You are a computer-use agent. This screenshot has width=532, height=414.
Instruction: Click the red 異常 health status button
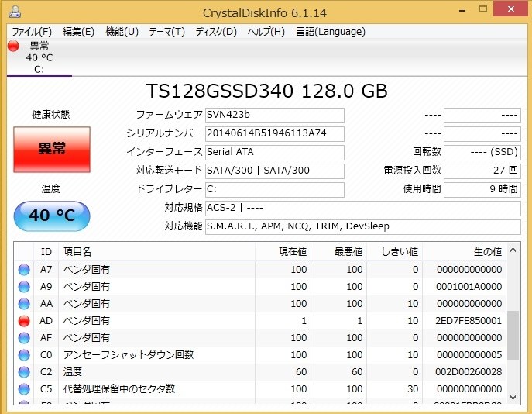pos(52,150)
